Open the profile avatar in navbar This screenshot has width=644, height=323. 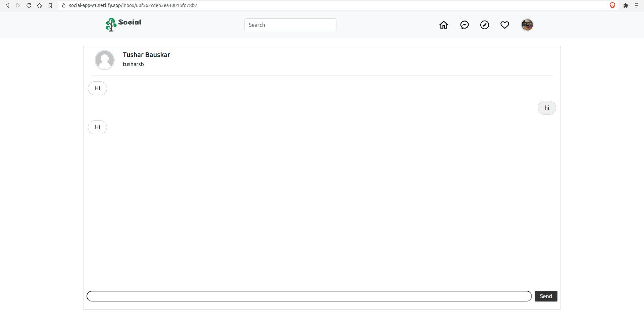(x=527, y=25)
